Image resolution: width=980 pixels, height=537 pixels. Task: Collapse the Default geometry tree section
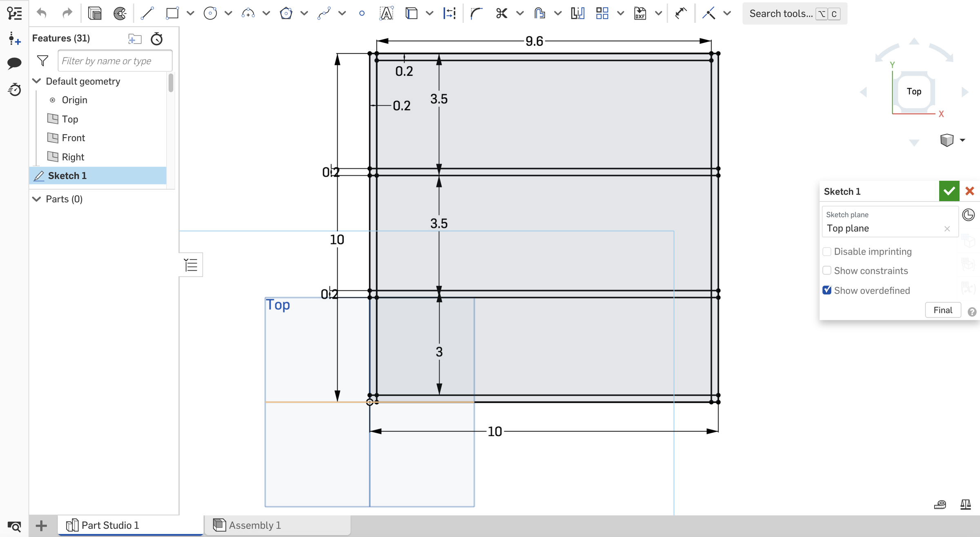click(36, 81)
